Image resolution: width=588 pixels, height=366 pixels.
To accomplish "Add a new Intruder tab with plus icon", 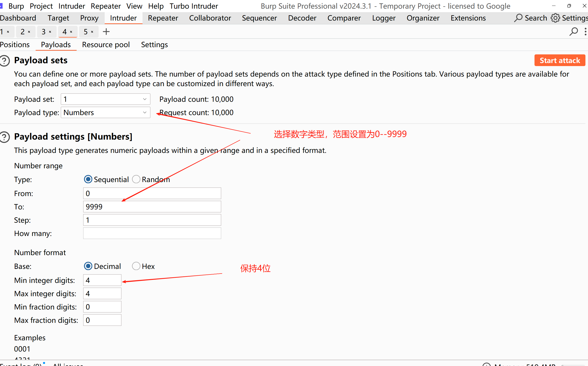I will [106, 32].
